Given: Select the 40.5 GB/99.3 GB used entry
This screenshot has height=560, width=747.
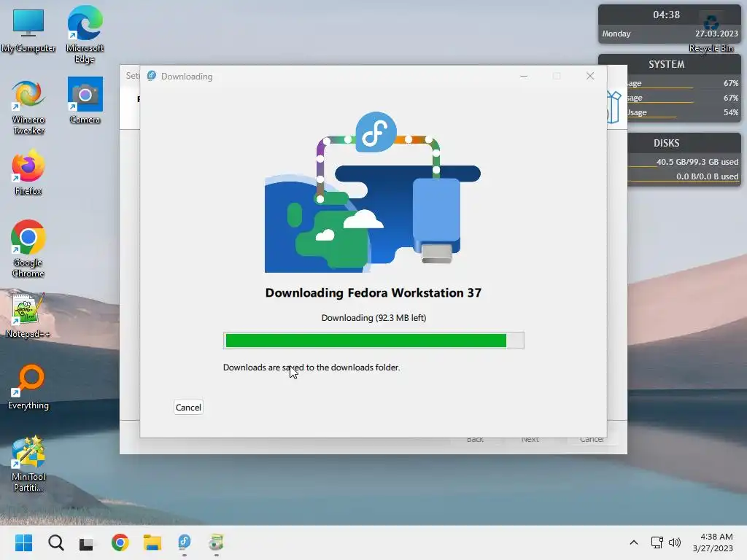Looking at the screenshot, I should pyautogui.click(x=697, y=162).
